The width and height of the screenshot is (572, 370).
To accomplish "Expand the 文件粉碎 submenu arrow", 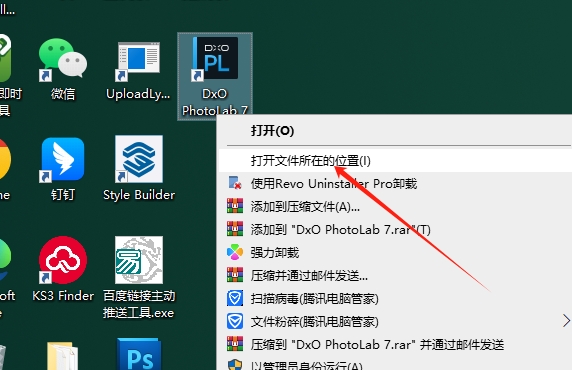I will coord(566,321).
